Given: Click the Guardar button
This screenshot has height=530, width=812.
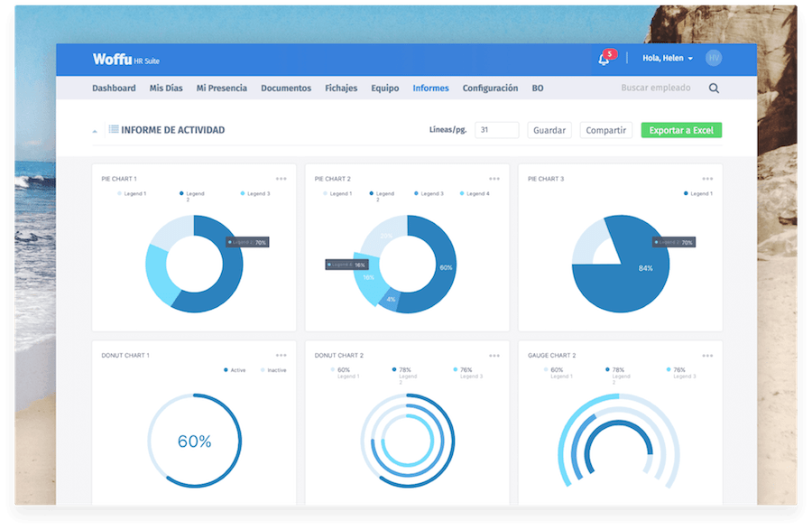Looking at the screenshot, I should tap(549, 130).
